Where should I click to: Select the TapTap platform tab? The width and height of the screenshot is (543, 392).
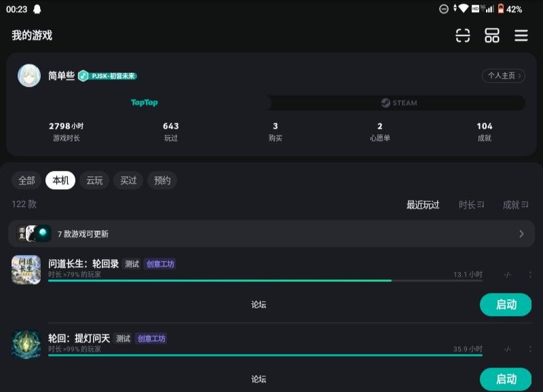144,102
